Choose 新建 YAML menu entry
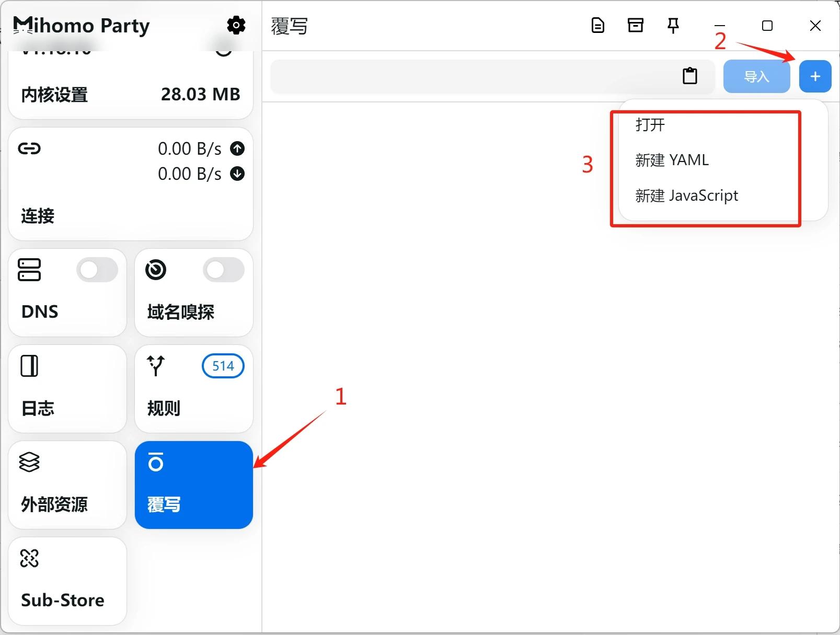The width and height of the screenshot is (840, 635). (x=672, y=160)
